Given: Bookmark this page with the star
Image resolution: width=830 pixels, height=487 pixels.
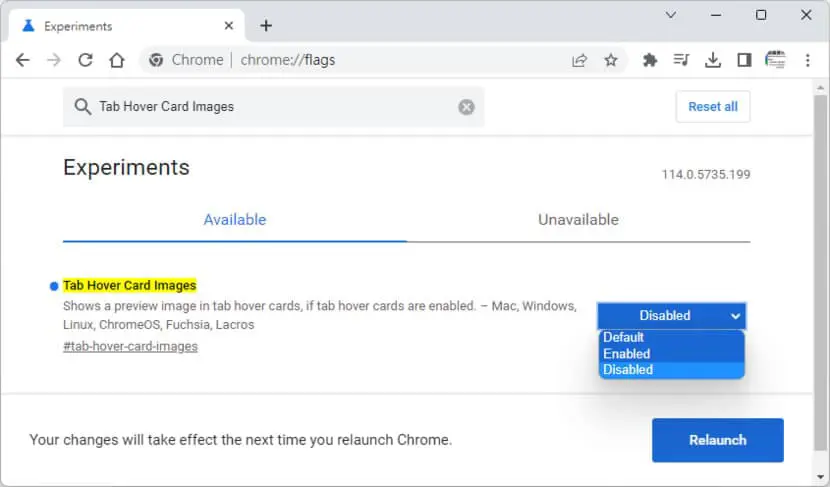Looking at the screenshot, I should (611, 60).
